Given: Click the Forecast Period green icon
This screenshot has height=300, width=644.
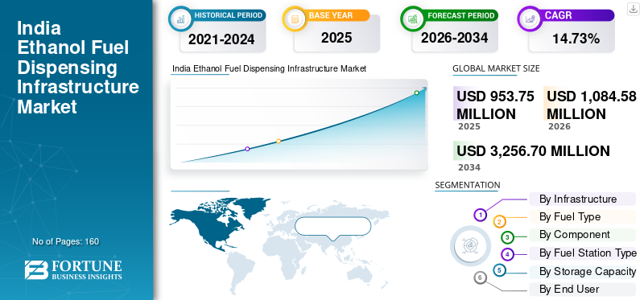Looking at the screenshot, I should tap(412, 18).
